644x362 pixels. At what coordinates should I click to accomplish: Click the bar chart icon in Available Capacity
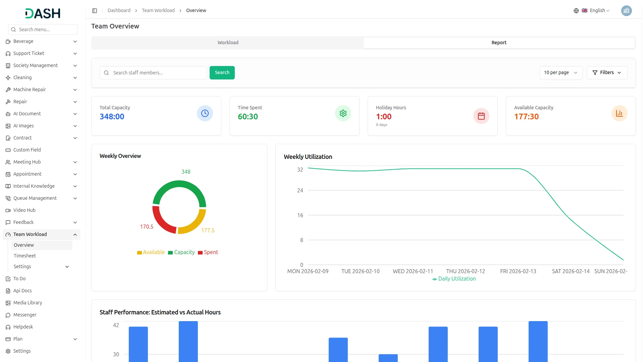tap(619, 113)
